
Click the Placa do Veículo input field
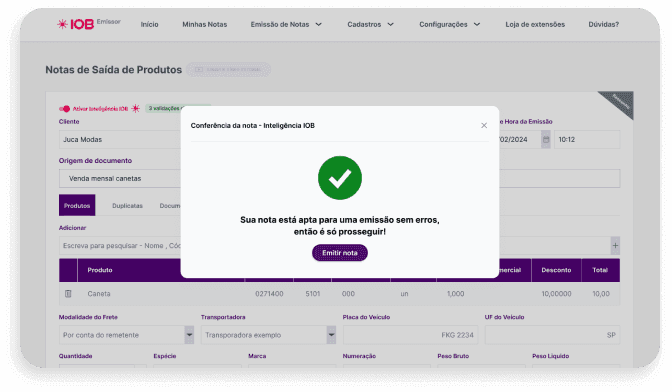(x=411, y=335)
